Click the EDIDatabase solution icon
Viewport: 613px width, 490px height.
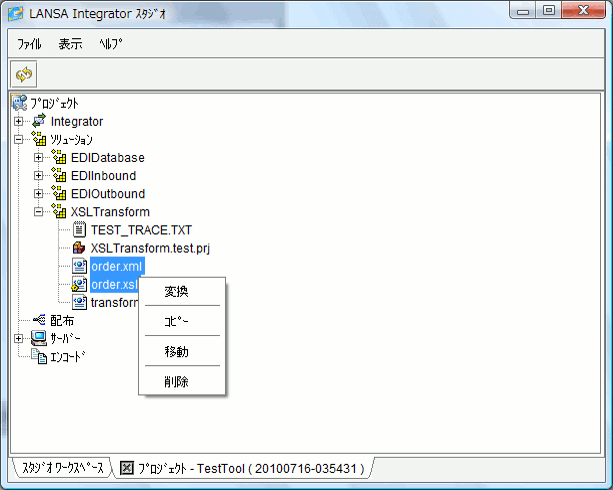[59, 157]
